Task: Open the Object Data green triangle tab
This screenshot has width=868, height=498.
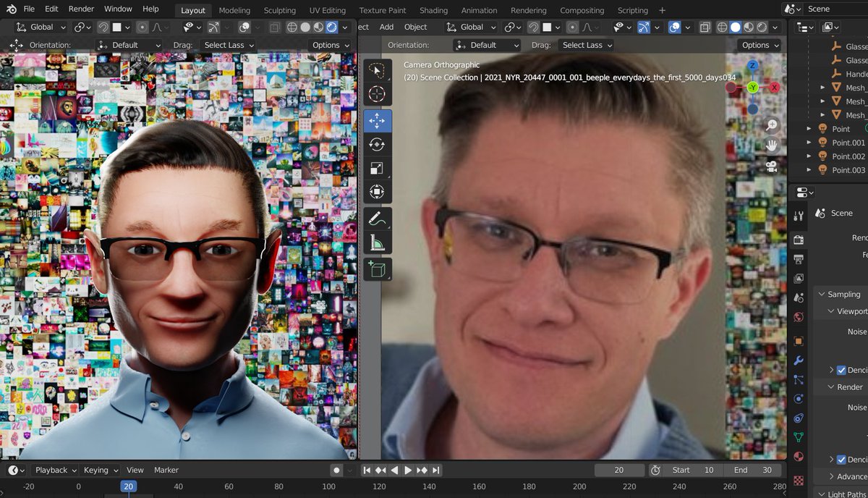Action: (x=799, y=437)
